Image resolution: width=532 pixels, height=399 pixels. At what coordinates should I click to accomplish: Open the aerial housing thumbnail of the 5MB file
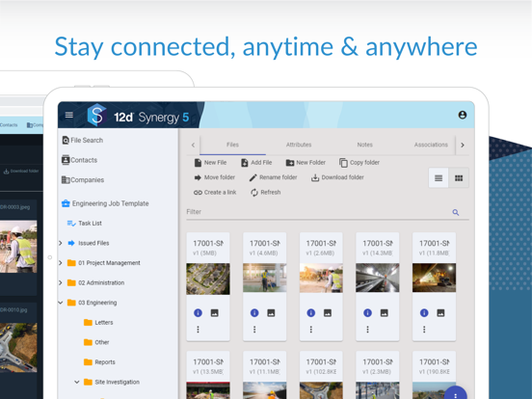(x=208, y=279)
